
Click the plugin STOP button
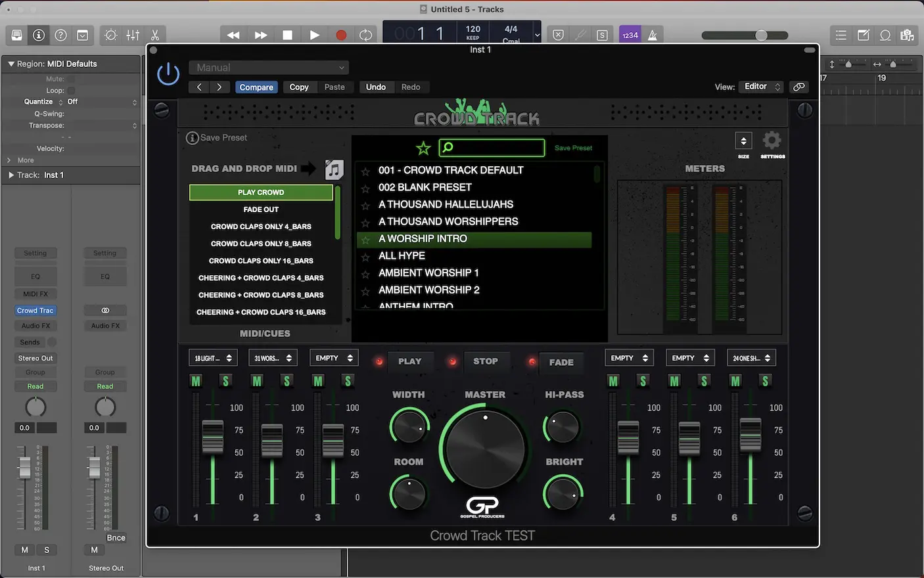tap(486, 361)
